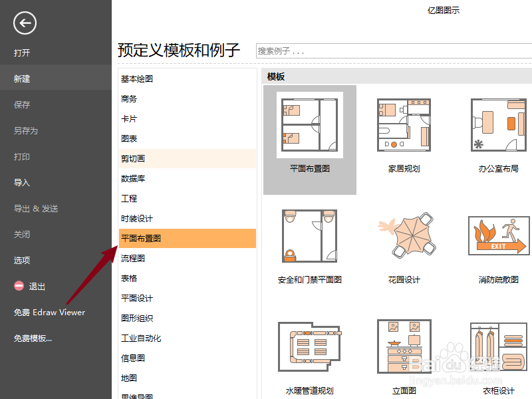Select the 水暖管道规划 template
532x399 pixels.
tap(309, 346)
